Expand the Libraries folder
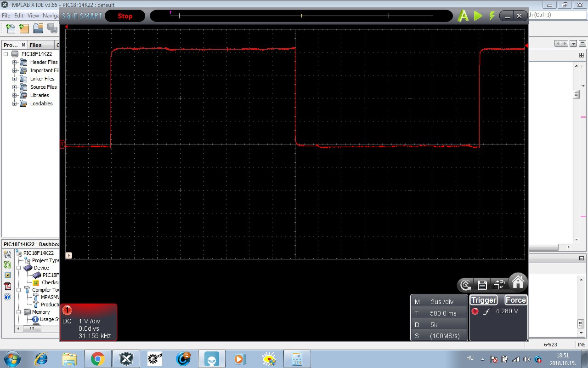Viewport: 588px width, 368px height. 15,95
